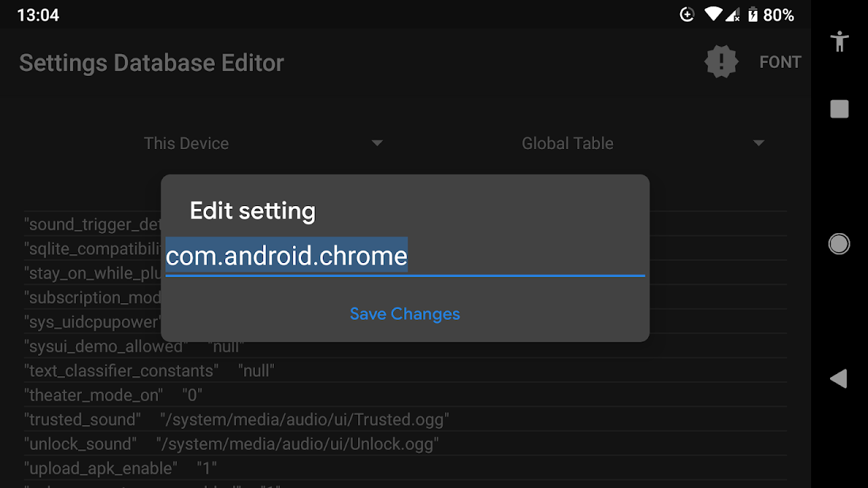This screenshot has width=868, height=488.
Task: Click the FONT menu option
Action: click(780, 61)
